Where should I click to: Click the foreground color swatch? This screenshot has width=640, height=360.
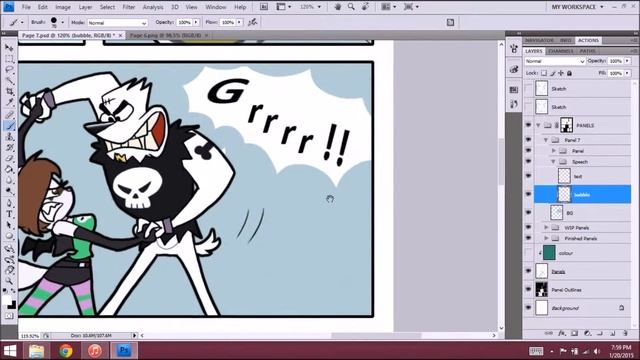[7, 300]
